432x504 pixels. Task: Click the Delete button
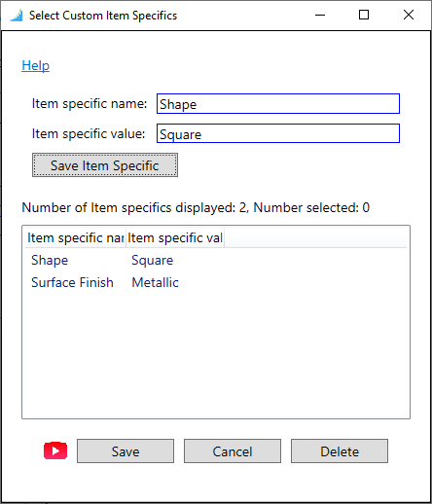(x=340, y=451)
